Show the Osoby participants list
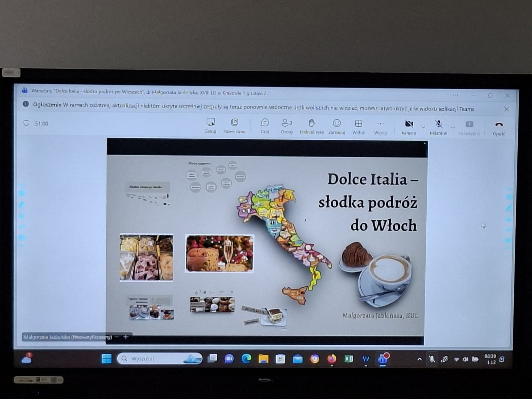The height and width of the screenshot is (399, 532). pos(287,126)
